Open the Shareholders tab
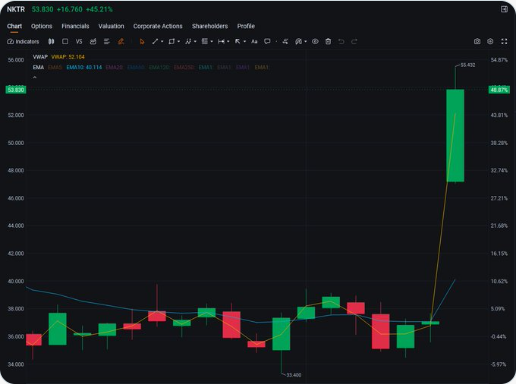 210,26
